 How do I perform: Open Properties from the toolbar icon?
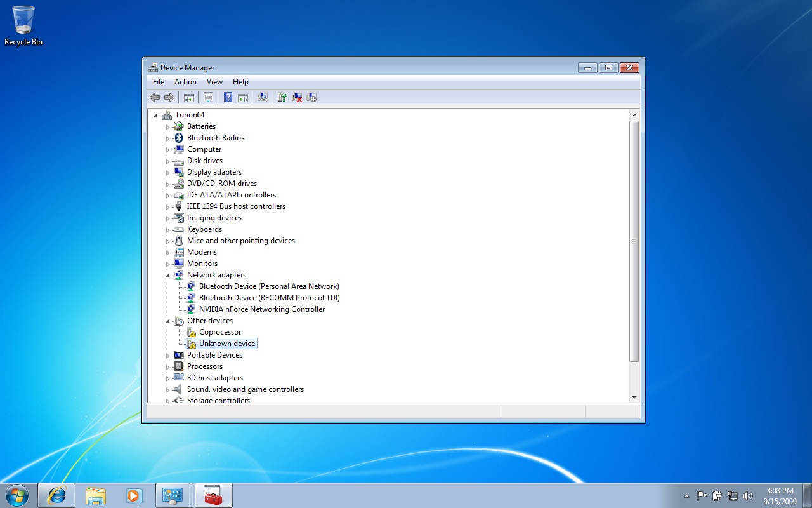[x=208, y=97]
